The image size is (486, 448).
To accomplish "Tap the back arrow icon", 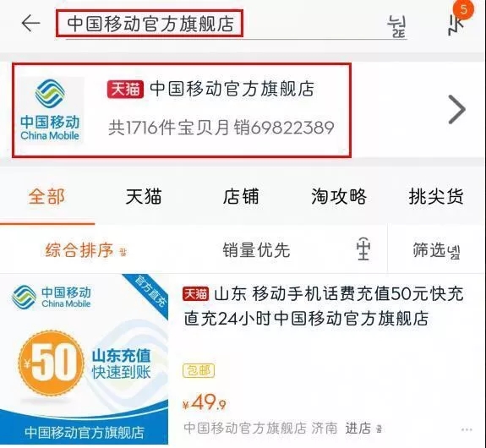I will [30, 24].
